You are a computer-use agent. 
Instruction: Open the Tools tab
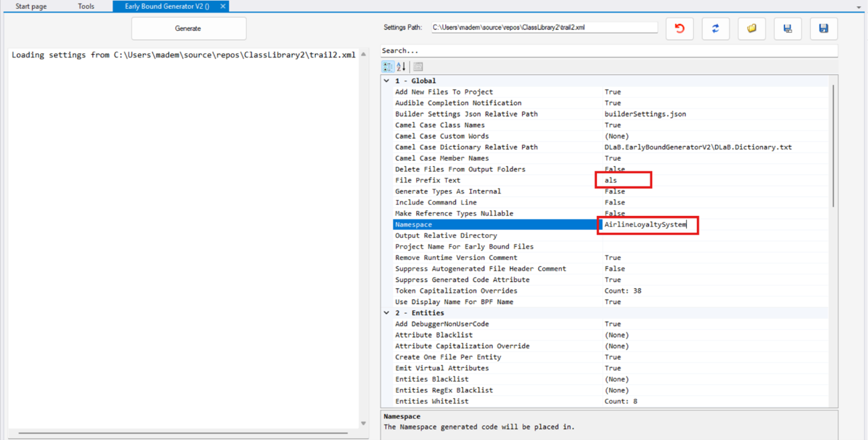86,6
